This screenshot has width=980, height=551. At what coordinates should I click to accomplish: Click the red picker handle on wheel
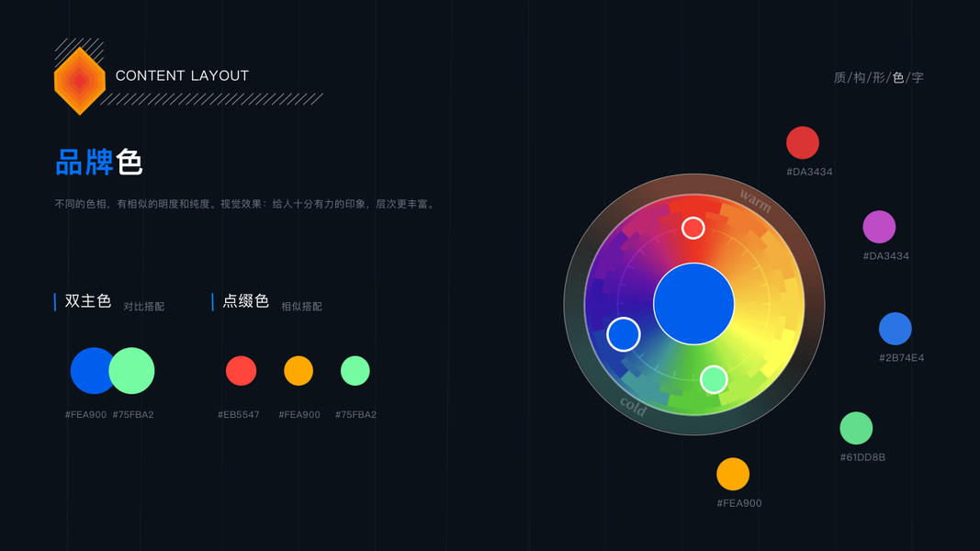coord(693,228)
